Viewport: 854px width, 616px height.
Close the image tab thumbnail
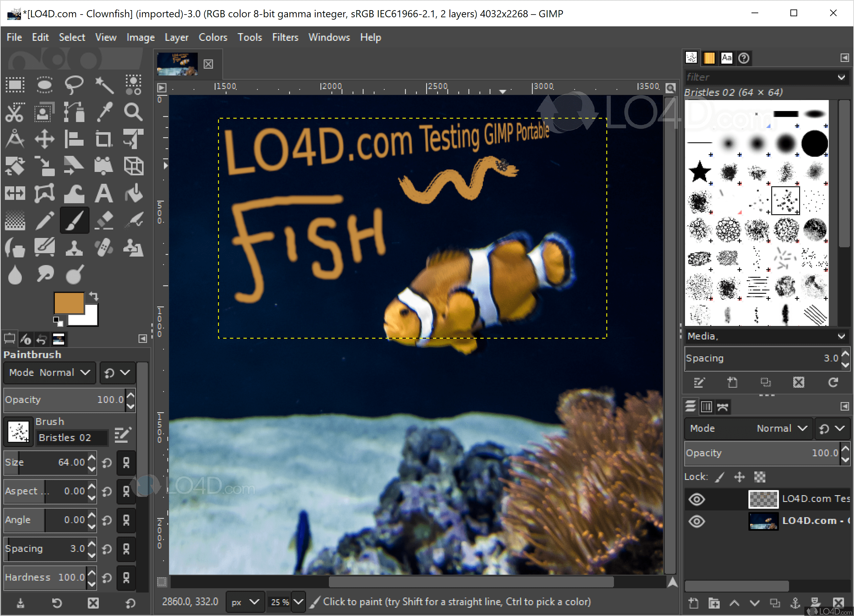[208, 64]
